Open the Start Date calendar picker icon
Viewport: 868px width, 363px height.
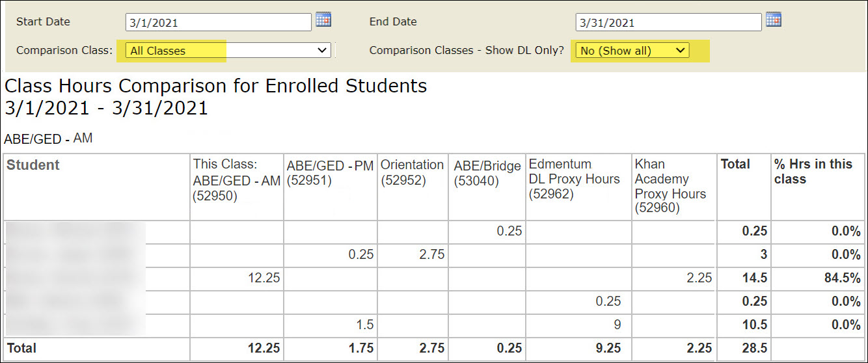tap(323, 20)
